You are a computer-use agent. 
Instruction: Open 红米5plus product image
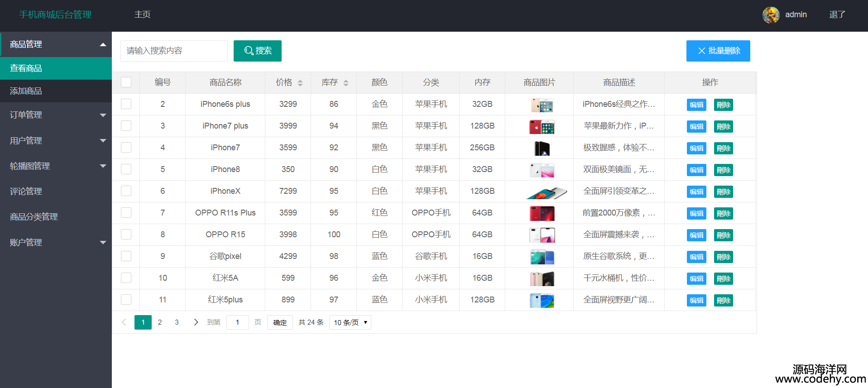[542, 300]
